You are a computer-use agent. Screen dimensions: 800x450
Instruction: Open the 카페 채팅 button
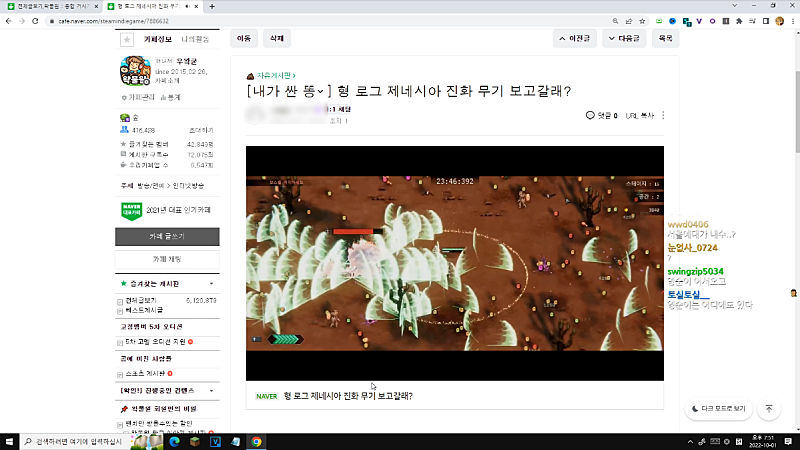click(x=167, y=259)
